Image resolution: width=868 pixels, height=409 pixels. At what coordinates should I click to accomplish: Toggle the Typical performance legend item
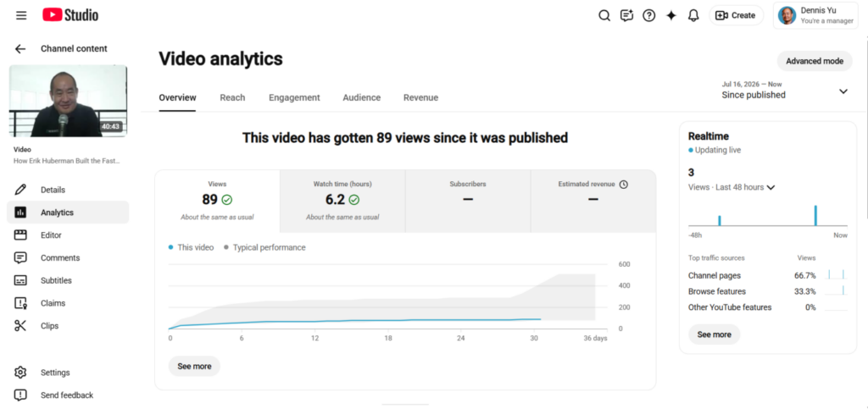point(264,247)
